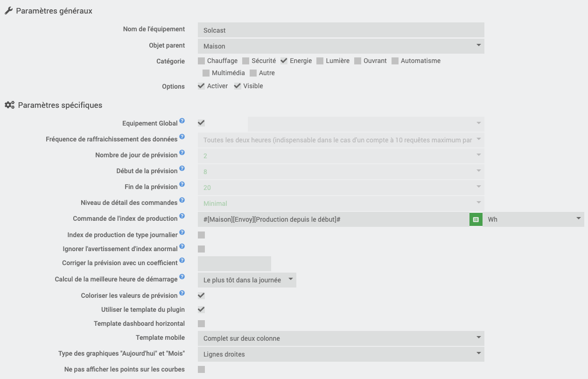Click the production index command field

click(x=333, y=219)
